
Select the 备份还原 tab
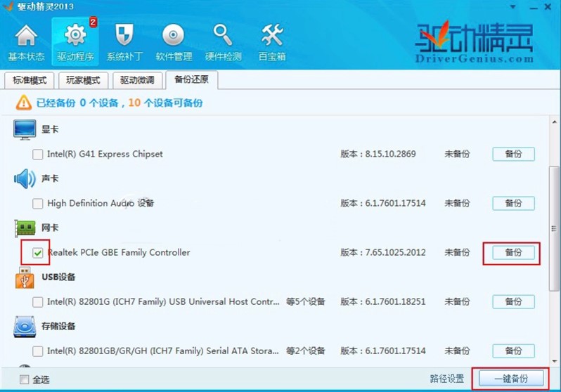[x=191, y=79]
